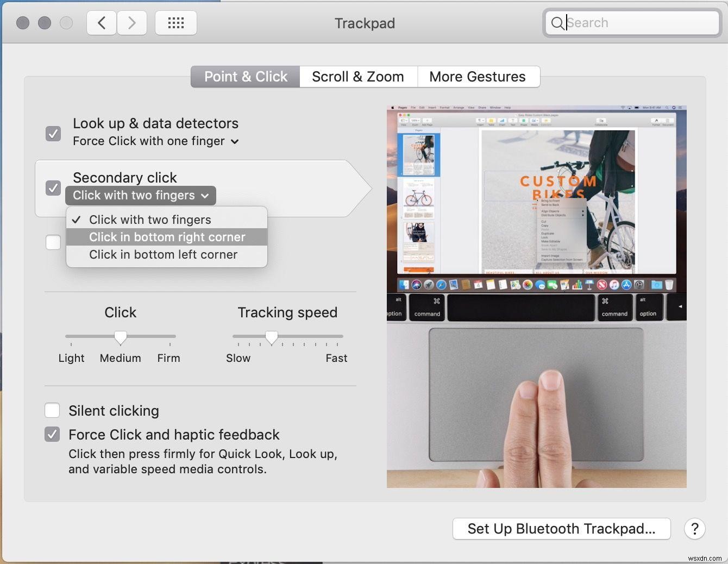This screenshot has width=728, height=564.
Task: Click the back navigation arrow
Action: [x=101, y=23]
